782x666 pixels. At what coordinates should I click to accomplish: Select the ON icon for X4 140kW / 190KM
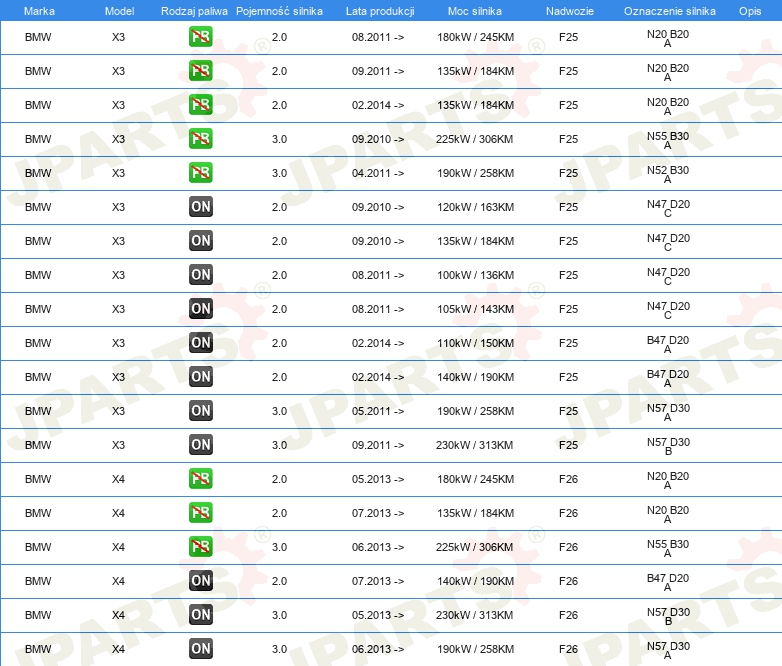(201, 581)
